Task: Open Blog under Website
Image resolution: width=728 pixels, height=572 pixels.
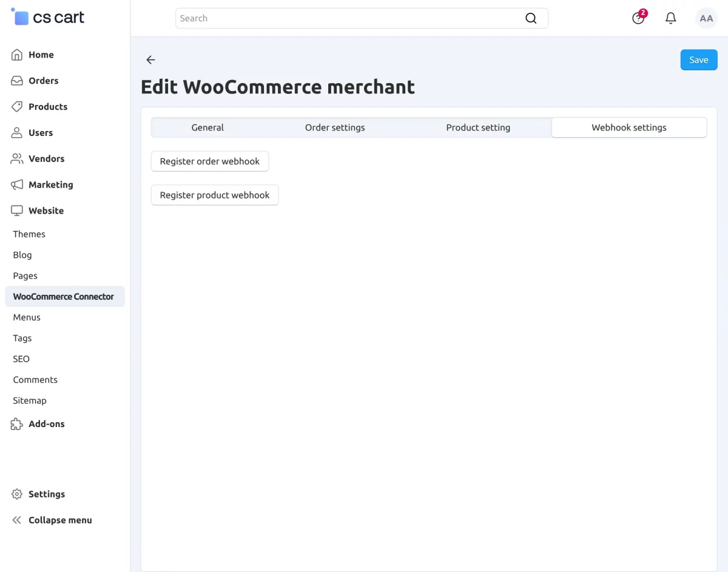Action: click(x=22, y=255)
